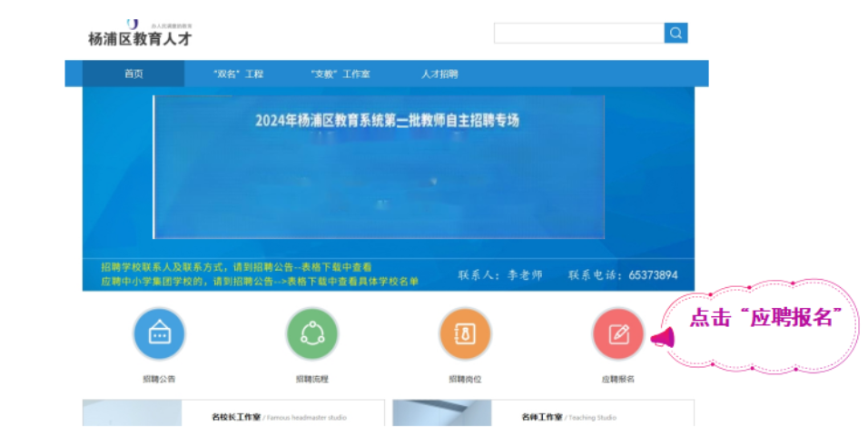Open the 名校长工作室 section heading
The width and height of the screenshot is (868, 437).
236,418
